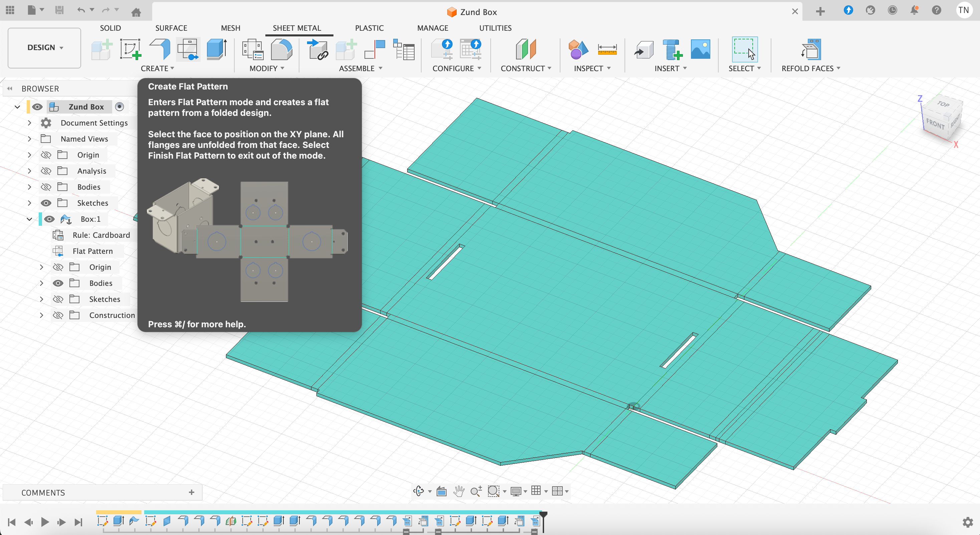Open the MODIFY menu
This screenshot has width=980, height=535.
tap(267, 68)
